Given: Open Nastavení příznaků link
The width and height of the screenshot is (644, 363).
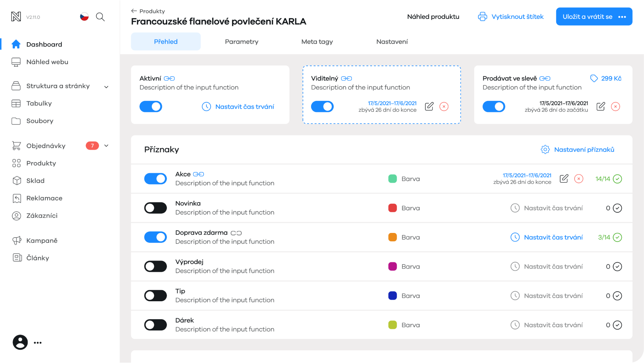Looking at the screenshot, I should 578,150.
